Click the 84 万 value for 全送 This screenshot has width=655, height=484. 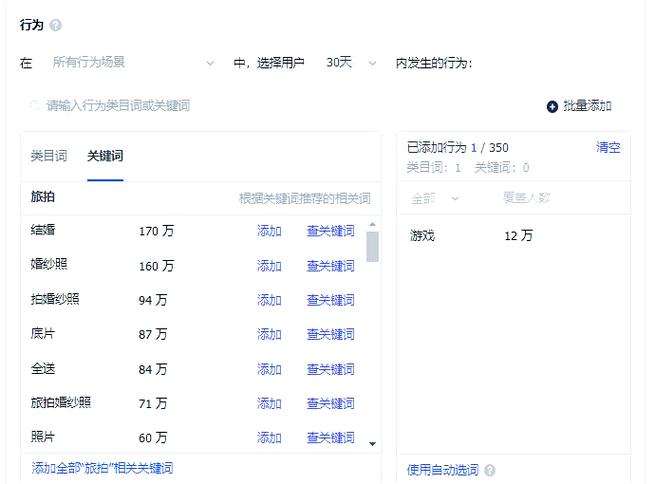153,370
